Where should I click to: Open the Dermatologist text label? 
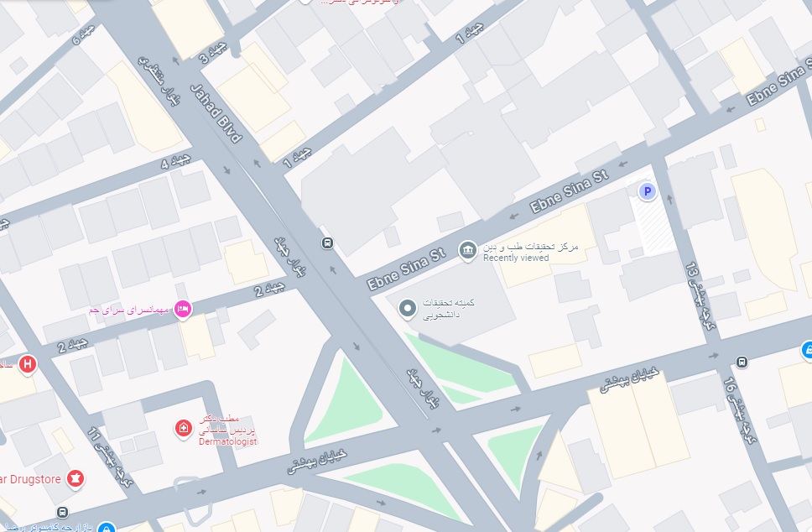coord(228,441)
